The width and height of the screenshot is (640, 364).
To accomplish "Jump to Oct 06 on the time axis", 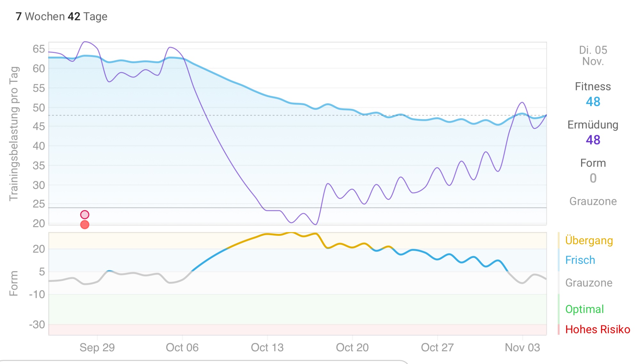I will (x=182, y=347).
